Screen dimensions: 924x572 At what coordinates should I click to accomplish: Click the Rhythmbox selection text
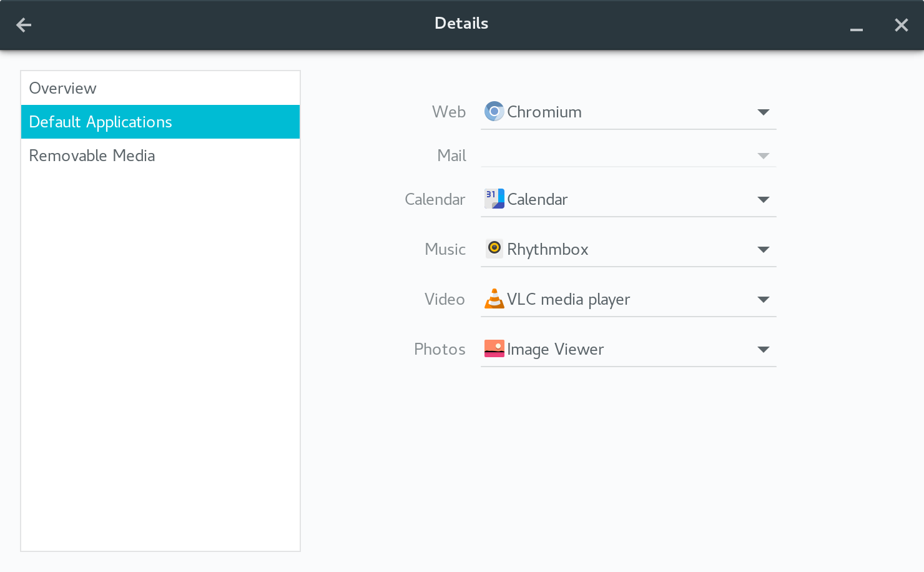point(548,250)
